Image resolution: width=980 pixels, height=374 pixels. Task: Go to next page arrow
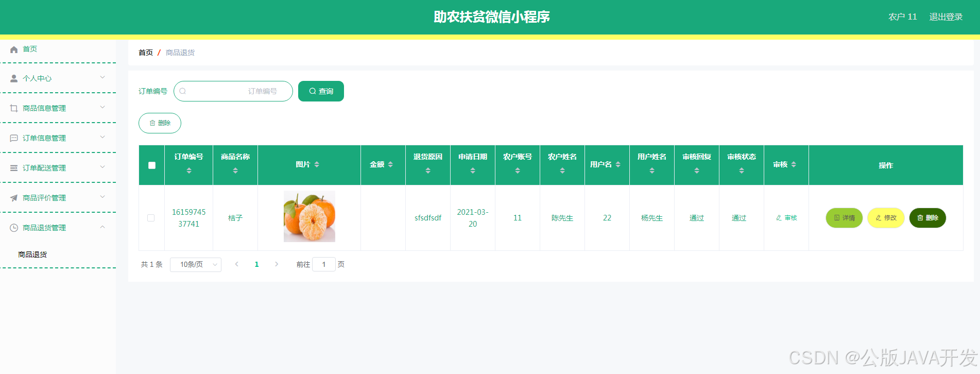tap(277, 264)
